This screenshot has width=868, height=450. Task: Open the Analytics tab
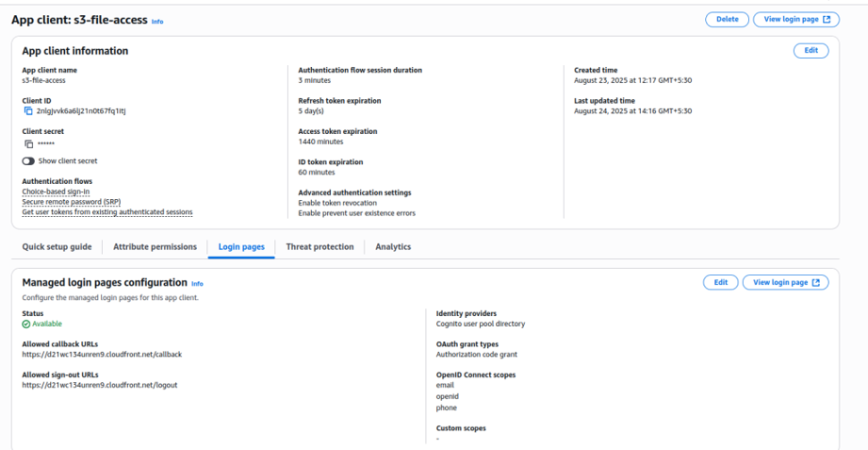tap(393, 246)
